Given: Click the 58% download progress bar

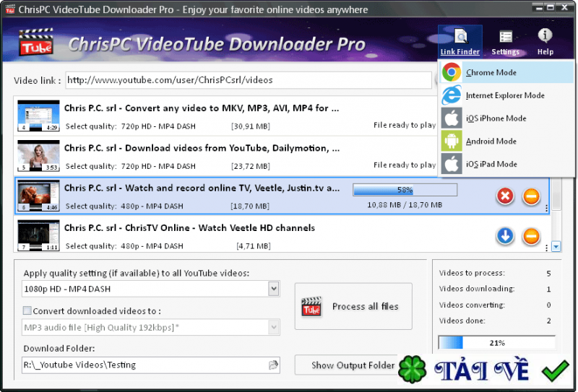Looking at the screenshot, I should [405, 190].
